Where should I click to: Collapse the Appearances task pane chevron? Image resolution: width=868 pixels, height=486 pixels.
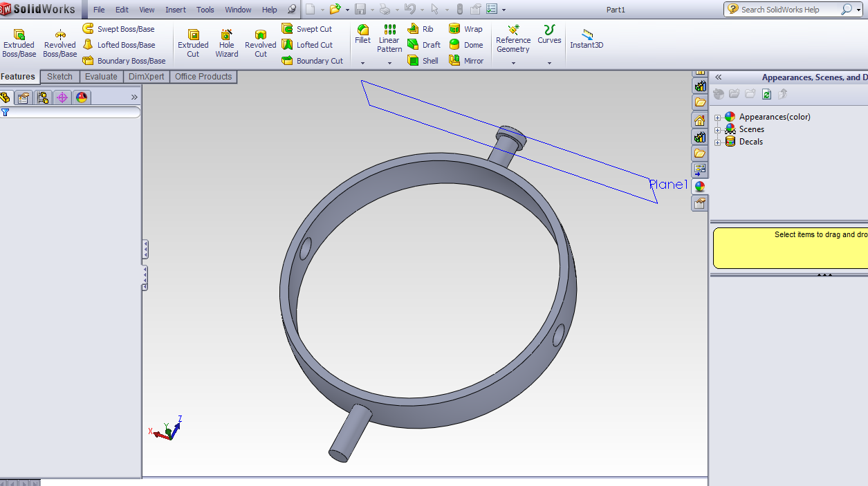point(719,77)
